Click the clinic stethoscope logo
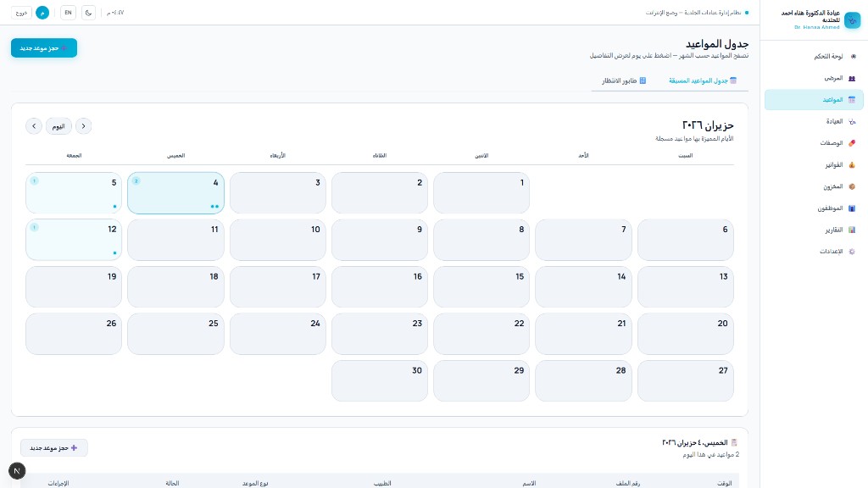The image size is (868, 488). click(853, 20)
